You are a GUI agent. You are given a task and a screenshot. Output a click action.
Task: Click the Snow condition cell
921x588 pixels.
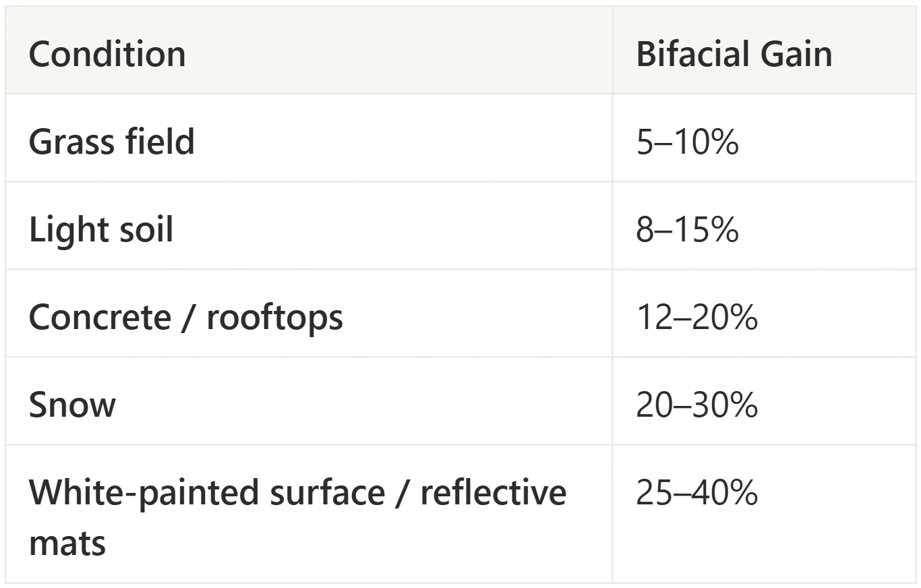309,401
